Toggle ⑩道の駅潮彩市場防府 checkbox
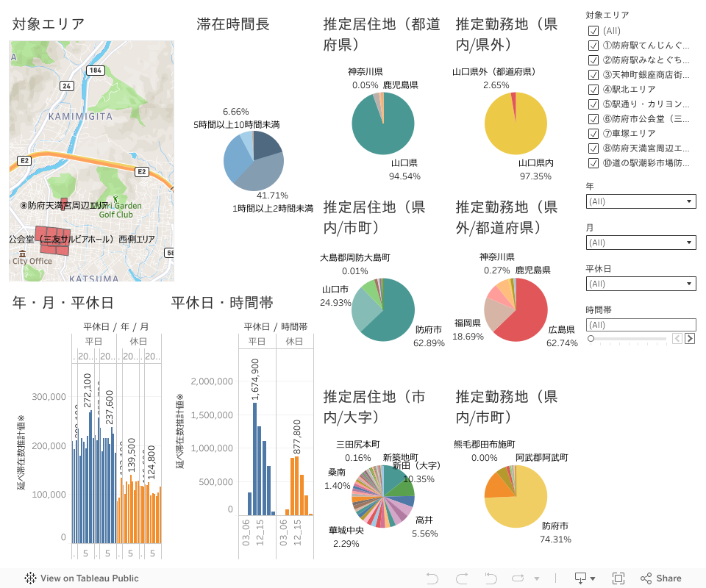The width and height of the screenshot is (706, 588). (593, 163)
